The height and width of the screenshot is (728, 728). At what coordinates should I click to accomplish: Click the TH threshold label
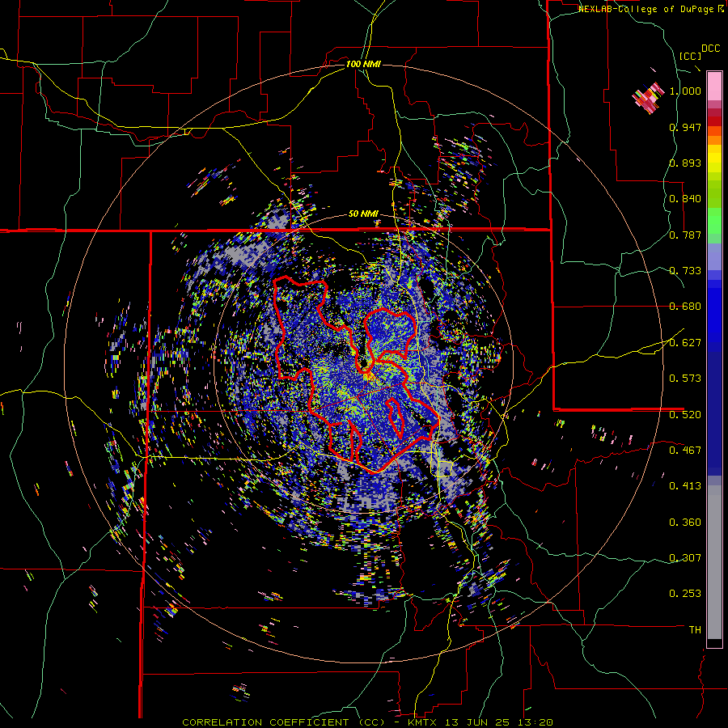695,630
